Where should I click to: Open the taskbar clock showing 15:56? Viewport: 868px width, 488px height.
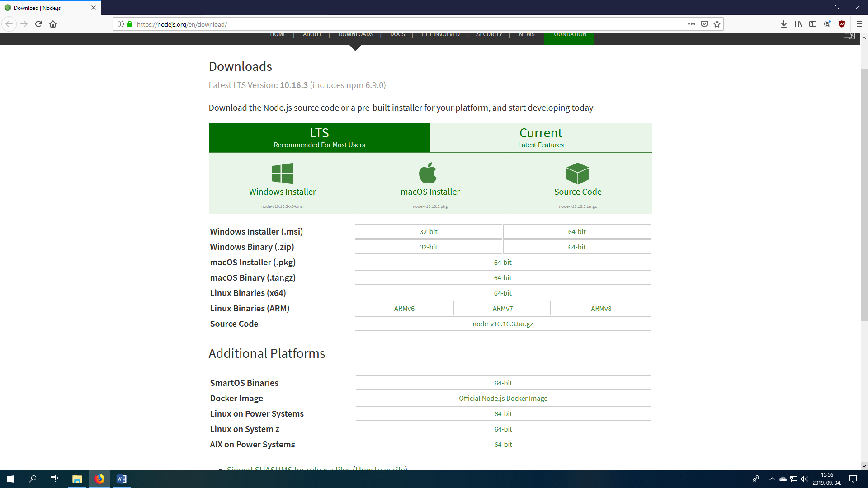[827, 479]
